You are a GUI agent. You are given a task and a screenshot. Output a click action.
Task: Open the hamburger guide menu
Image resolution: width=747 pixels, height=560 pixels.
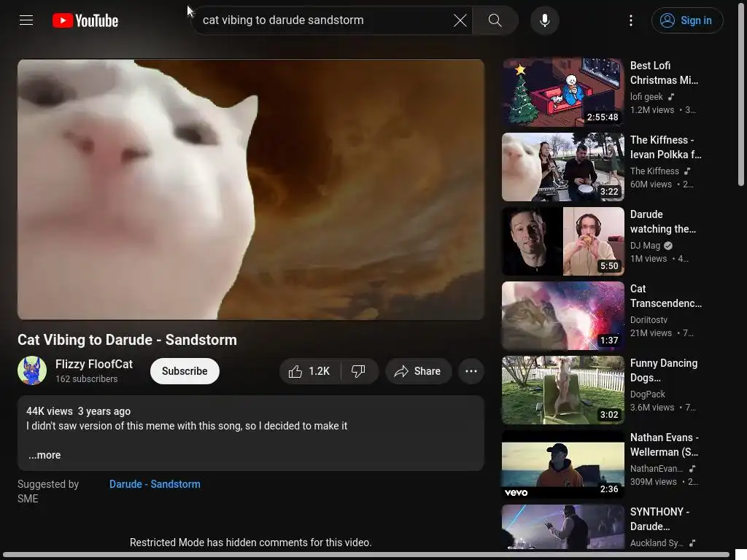pyautogui.click(x=26, y=20)
